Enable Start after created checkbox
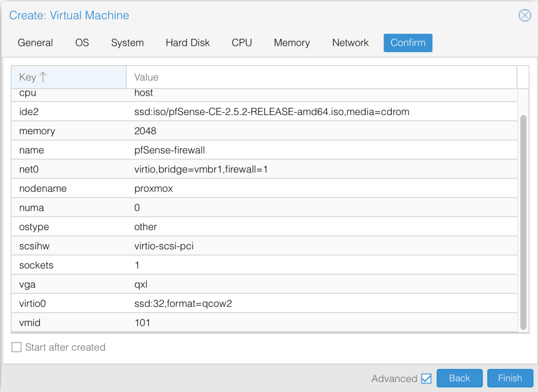The width and height of the screenshot is (538, 392). 17,347
